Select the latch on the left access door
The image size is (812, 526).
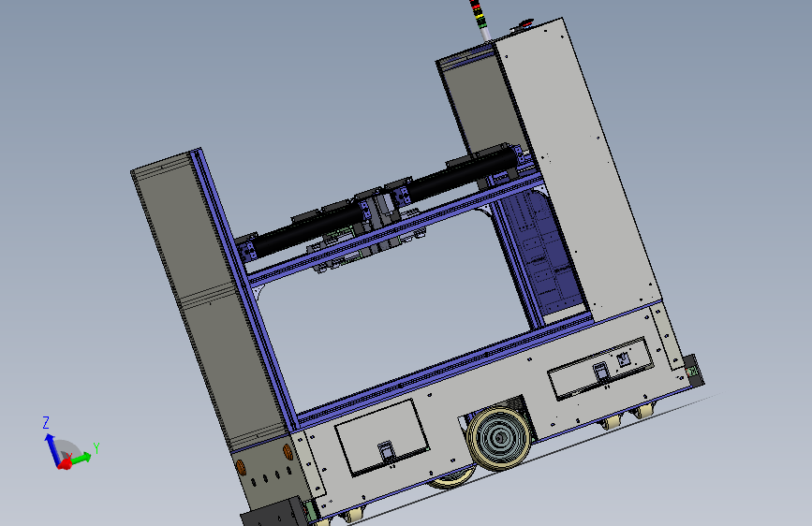pyautogui.click(x=386, y=452)
